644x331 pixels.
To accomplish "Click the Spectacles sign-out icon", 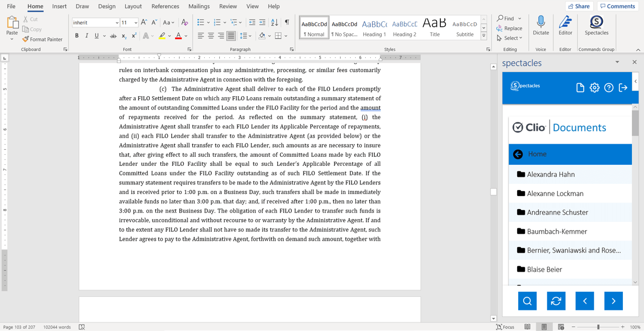I will pyautogui.click(x=623, y=88).
